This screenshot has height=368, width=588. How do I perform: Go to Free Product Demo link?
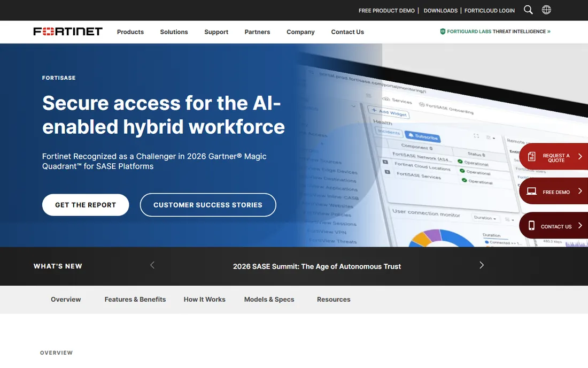[386, 11]
